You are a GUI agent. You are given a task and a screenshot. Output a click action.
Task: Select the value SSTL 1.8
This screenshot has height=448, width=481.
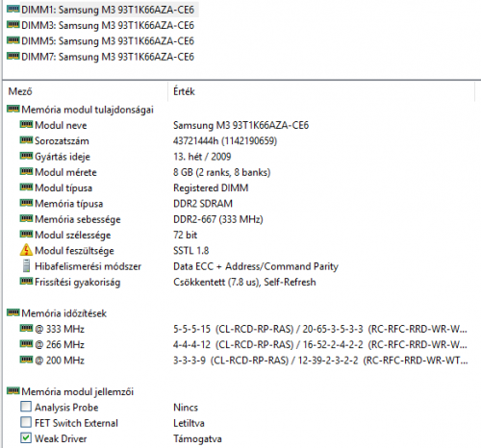pyautogui.click(x=190, y=251)
